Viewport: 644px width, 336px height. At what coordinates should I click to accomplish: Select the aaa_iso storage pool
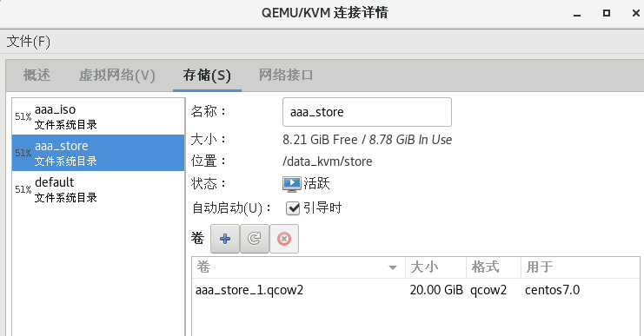98,116
